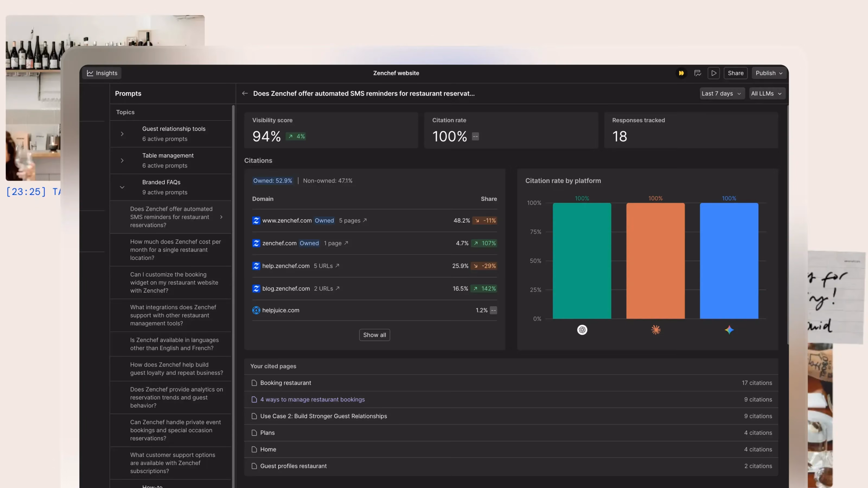
Task: Click the Booking restaurant page document icon
Action: tap(254, 383)
